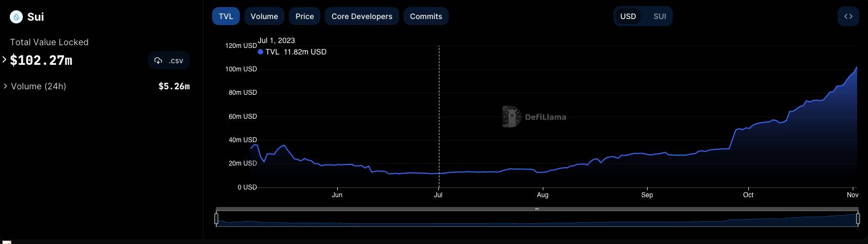Grab the left range slider handle
868x244 pixels.
pos(216,219)
